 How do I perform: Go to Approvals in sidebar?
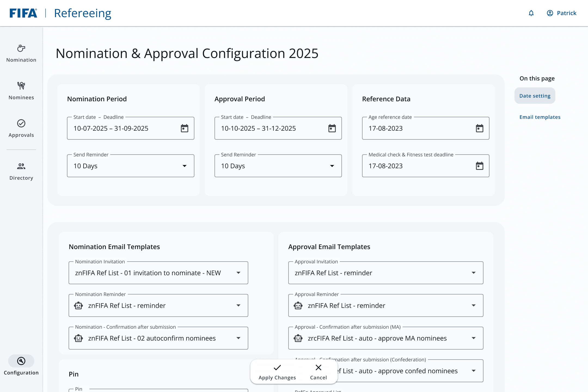[21, 129]
